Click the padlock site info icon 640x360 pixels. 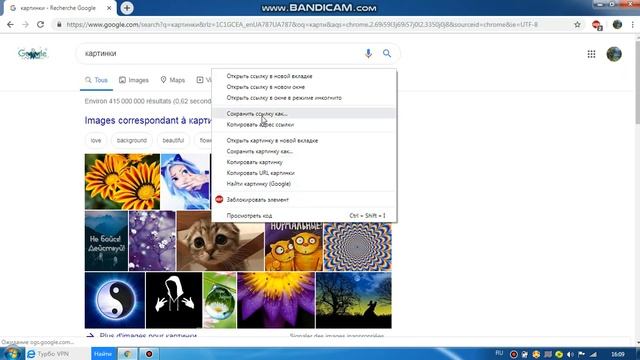(59, 24)
